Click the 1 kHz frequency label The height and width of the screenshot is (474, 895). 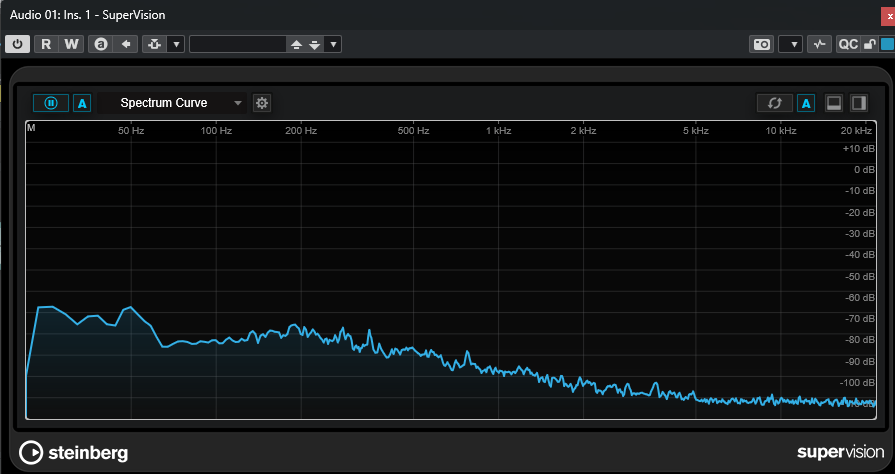498,130
